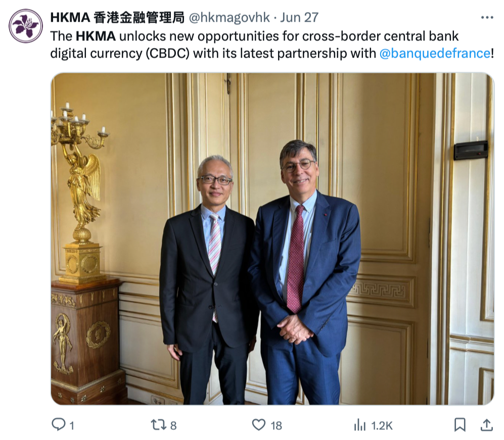Open the three-dot more options menu
Image resolution: width=504 pixels, height=440 pixels.
click(487, 18)
